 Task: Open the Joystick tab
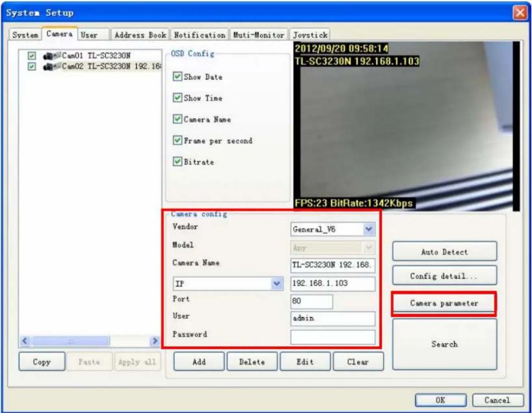coord(310,35)
